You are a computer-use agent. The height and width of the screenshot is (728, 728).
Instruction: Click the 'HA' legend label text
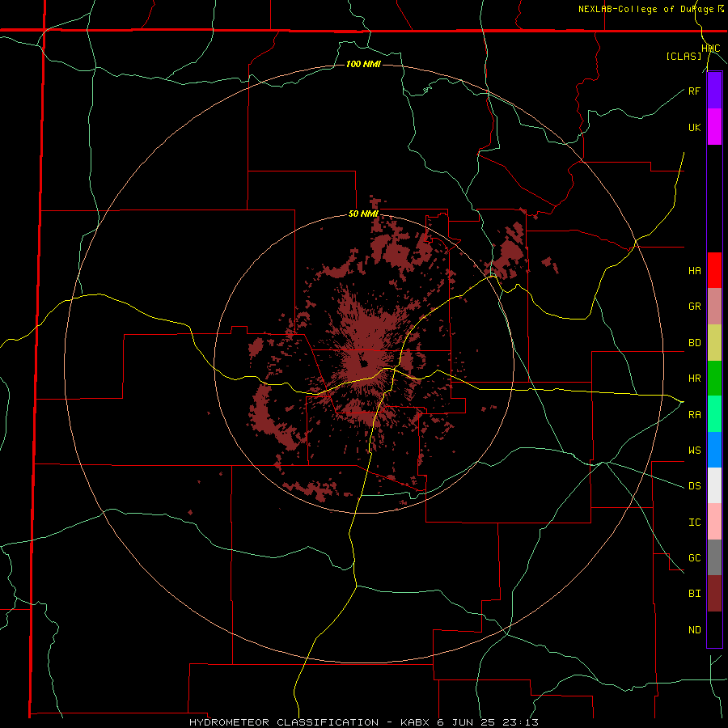point(694,271)
